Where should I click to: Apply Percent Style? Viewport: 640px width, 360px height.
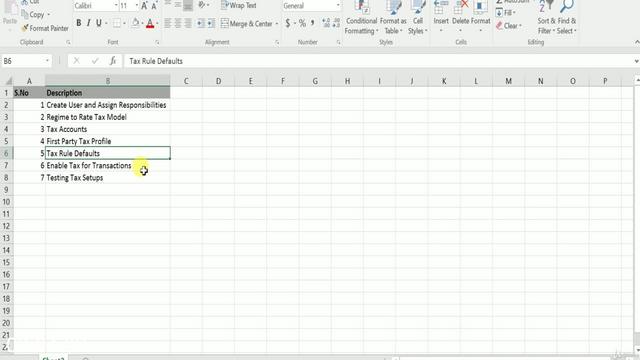(302, 24)
